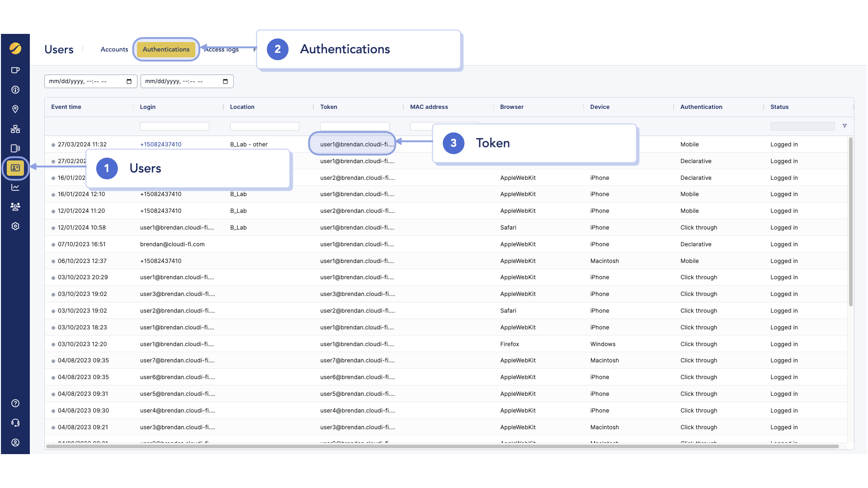Click the profile avatar icon at bottom
This screenshot has height=488, width=868.
(15, 442)
